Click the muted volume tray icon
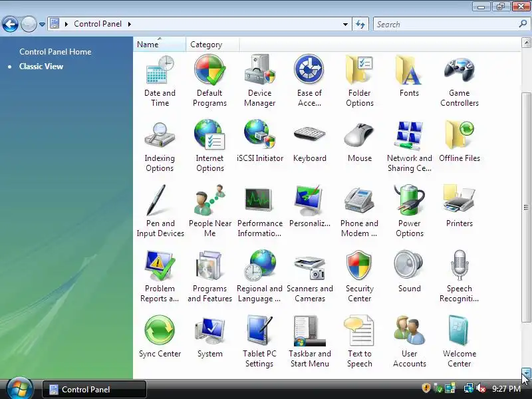532x399 pixels. coord(481,388)
